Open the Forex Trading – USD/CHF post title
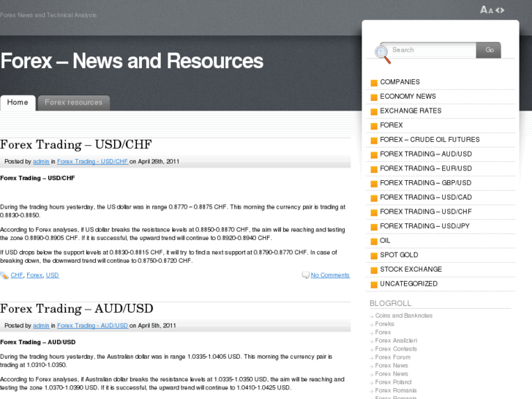The width and height of the screenshot is (532, 399). point(76,144)
